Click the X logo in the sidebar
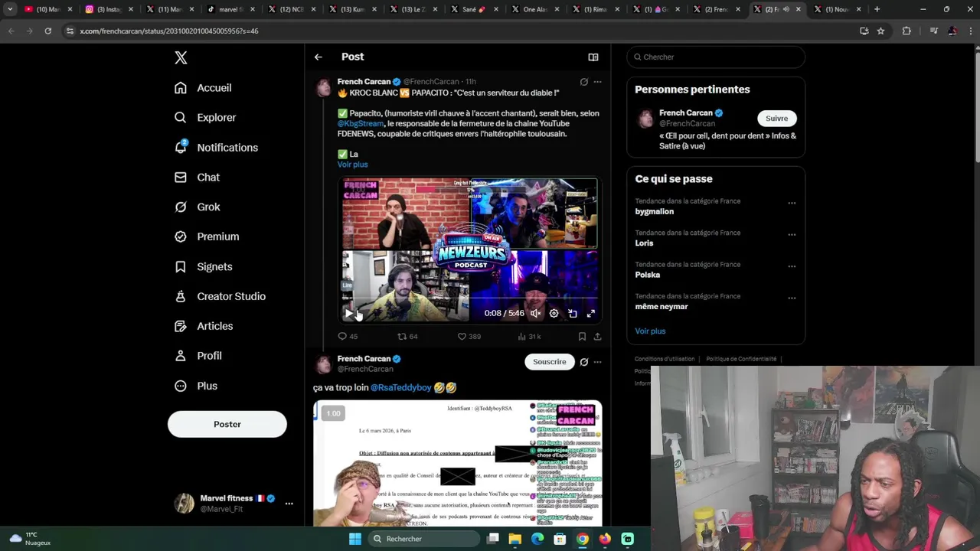The height and width of the screenshot is (551, 980). pyautogui.click(x=181, y=58)
